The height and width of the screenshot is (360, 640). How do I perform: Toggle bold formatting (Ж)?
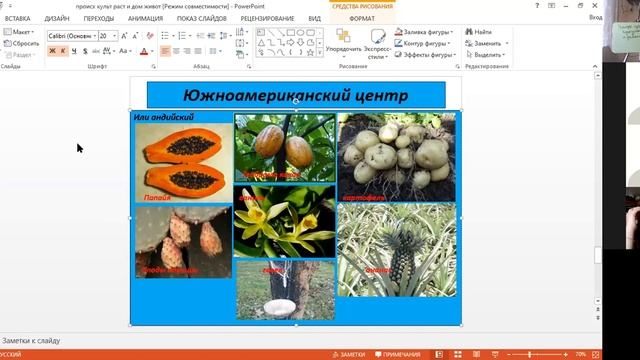52,51
